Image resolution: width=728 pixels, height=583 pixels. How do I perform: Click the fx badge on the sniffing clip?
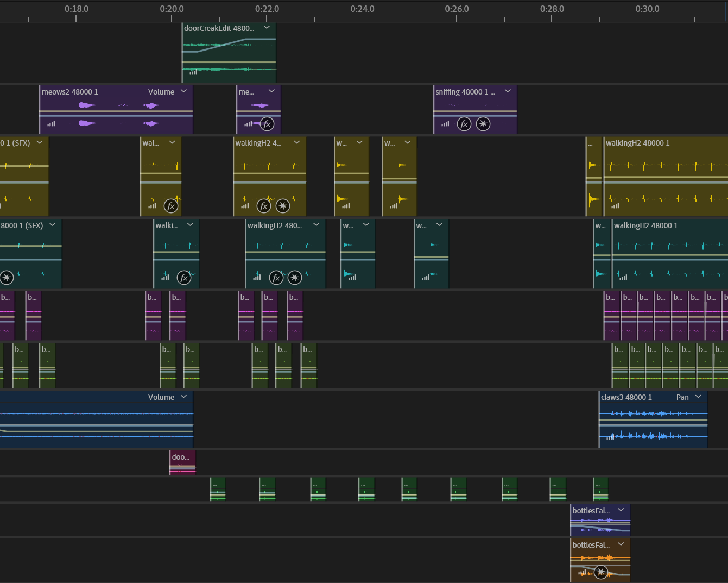tap(464, 124)
